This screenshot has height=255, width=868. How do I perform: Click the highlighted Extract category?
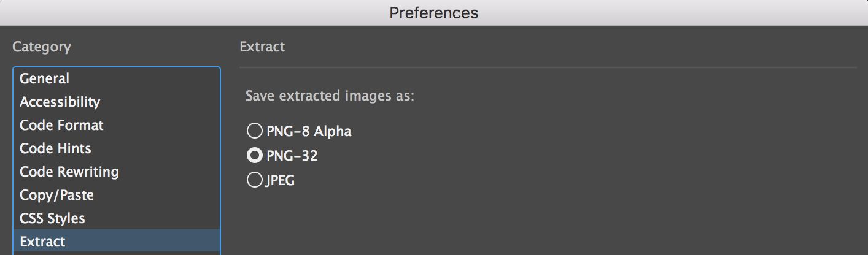pyautogui.click(x=42, y=242)
